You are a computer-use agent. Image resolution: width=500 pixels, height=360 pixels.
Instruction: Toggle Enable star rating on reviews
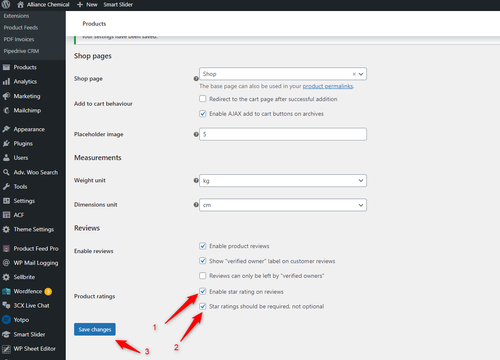[203, 291]
